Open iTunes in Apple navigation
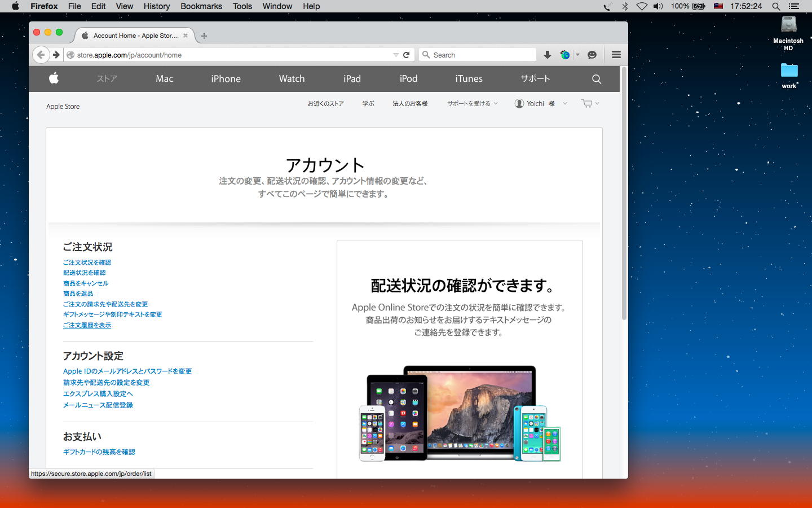812x508 pixels. (469, 79)
